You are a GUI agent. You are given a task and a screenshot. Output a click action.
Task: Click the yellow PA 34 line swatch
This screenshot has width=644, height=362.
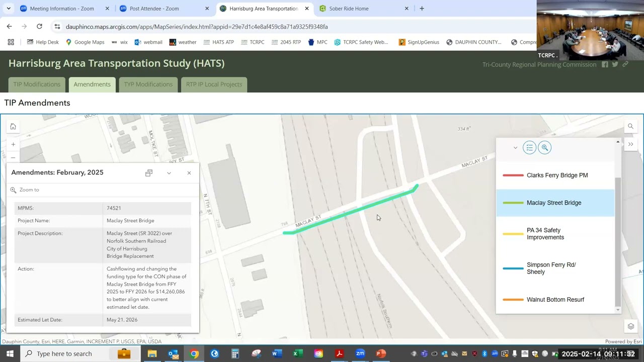click(513, 234)
